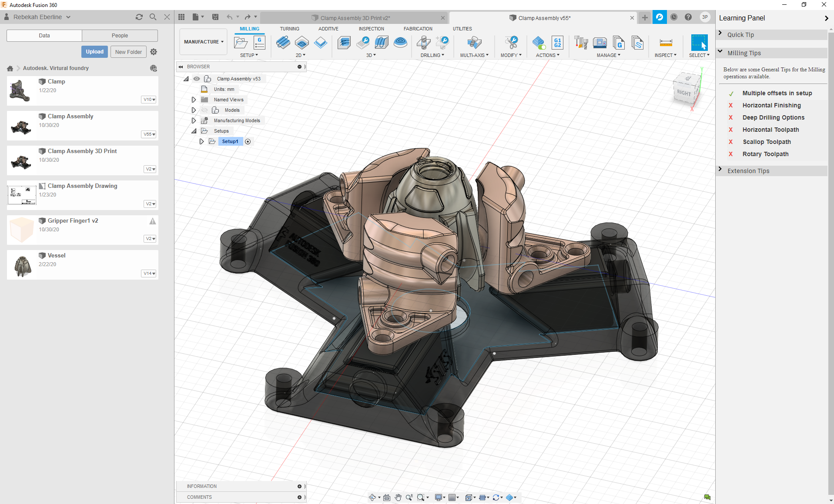Screen dimensions: 834x504
Task: Open the Tool Library icon
Action: (581, 43)
